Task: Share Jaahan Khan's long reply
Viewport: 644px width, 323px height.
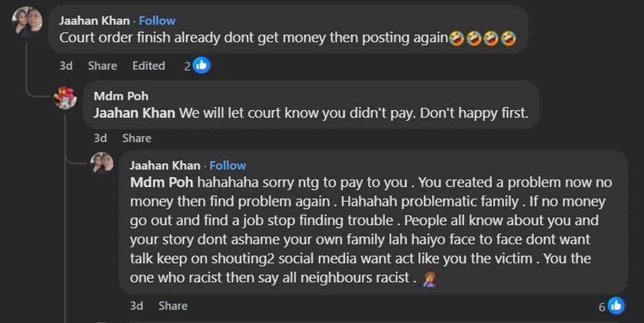Action: pos(172,306)
